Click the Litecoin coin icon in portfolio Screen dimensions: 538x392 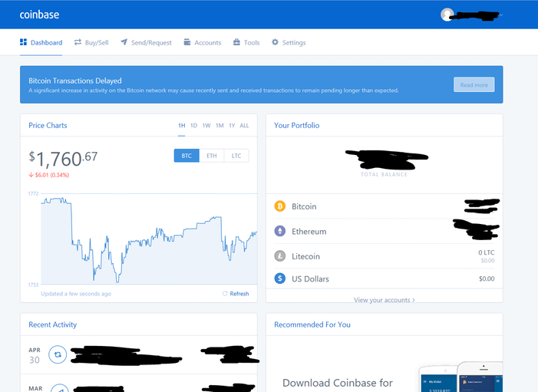coord(279,256)
